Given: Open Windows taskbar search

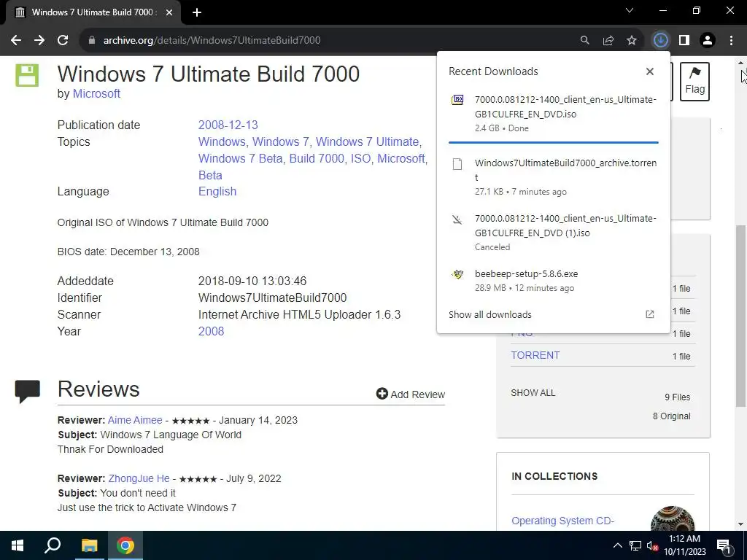Looking at the screenshot, I should pyautogui.click(x=53, y=545).
